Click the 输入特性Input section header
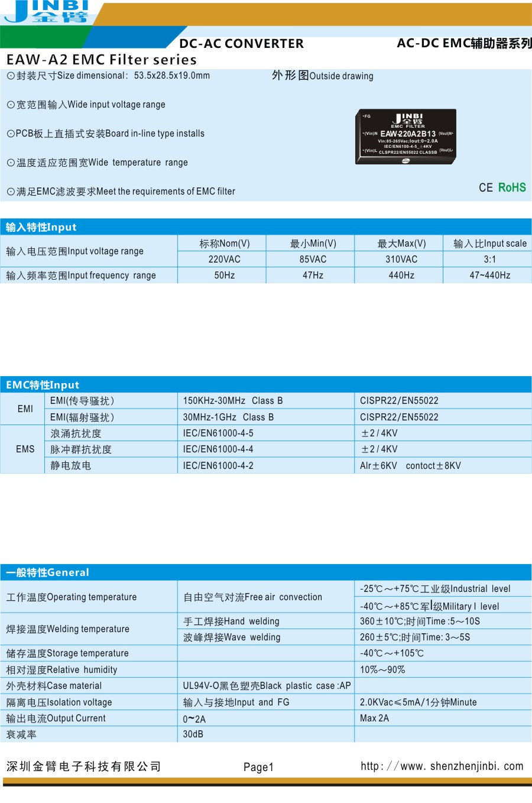Screen dimensions: 532x803 (41, 227)
